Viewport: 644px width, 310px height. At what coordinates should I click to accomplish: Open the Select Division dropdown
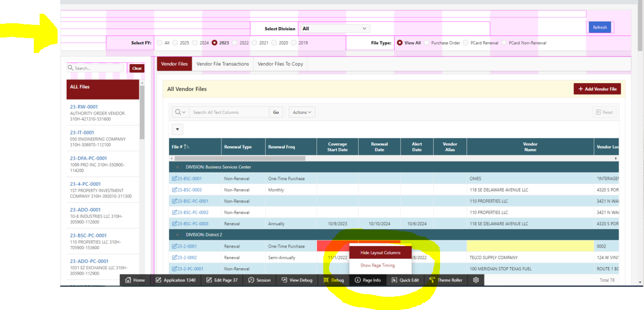334,29
